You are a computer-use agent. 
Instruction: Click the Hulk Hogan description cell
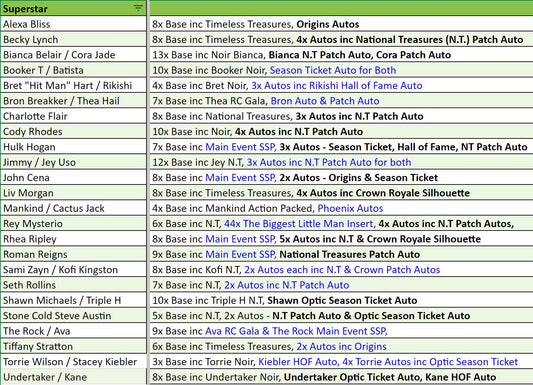point(341,147)
